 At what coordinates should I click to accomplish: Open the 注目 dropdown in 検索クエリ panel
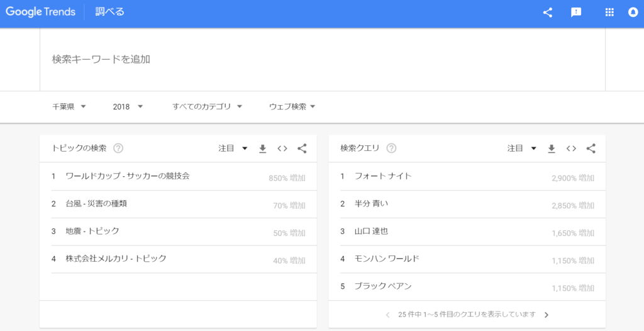[x=522, y=149]
